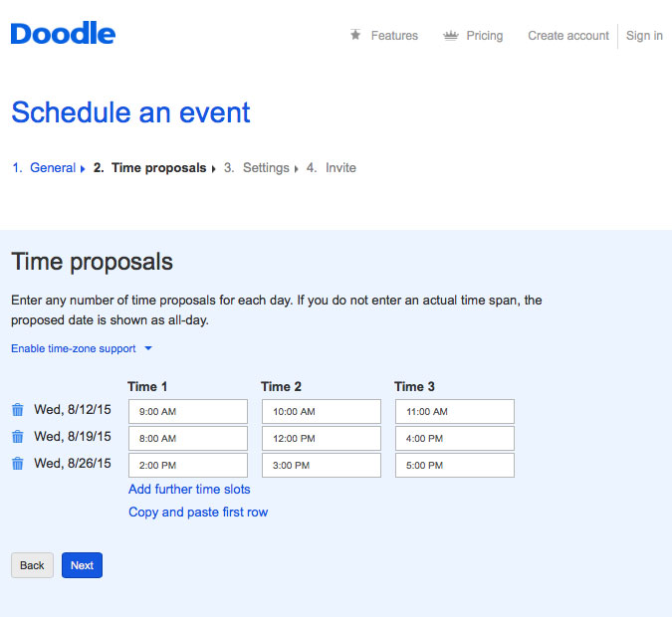Click the Sign in link

point(644,36)
